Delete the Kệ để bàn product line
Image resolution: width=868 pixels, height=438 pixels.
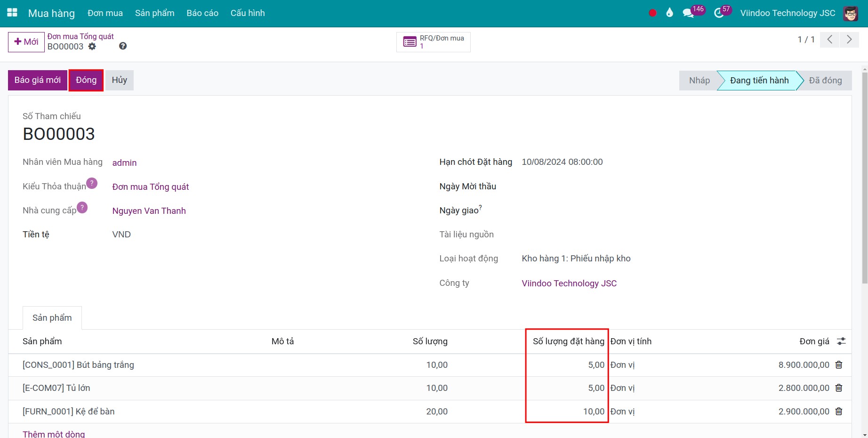pyautogui.click(x=839, y=411)
